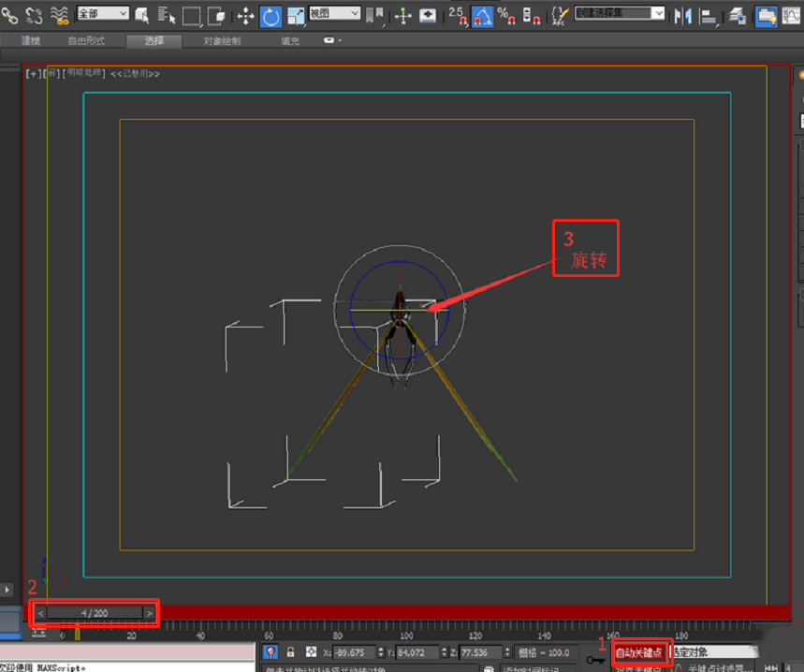804x672 pixels.
Task: Open the [明暗处理] viewport shading menu
Action: click(x=83, y=74)
